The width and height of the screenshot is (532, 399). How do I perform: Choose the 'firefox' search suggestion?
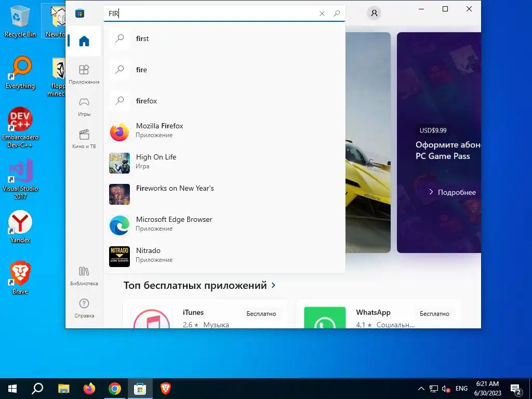224,101
